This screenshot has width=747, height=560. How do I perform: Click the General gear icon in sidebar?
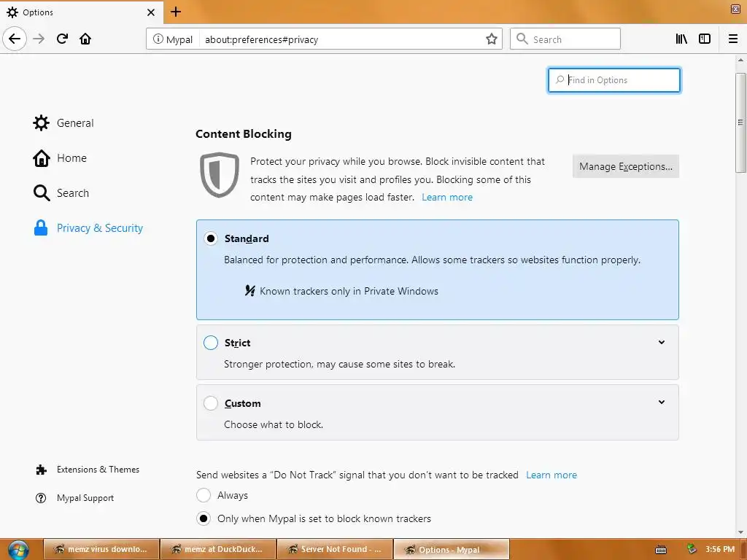(x=41, y=122)
